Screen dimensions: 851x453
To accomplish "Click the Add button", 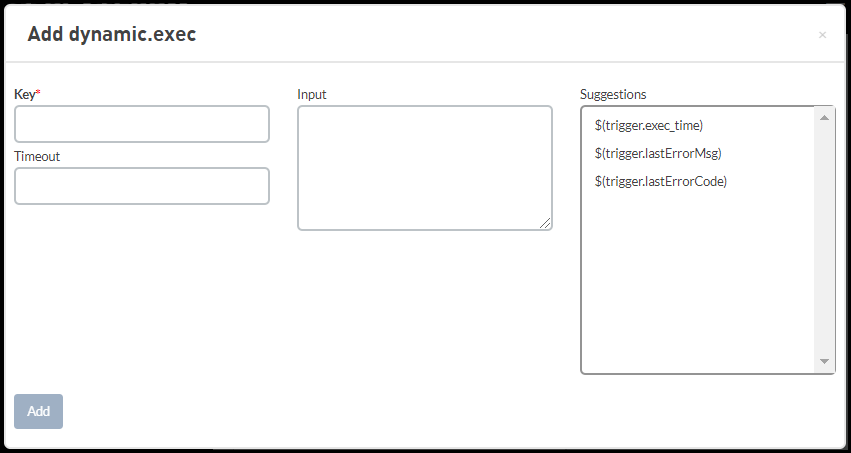I will (x=39, y=411).
